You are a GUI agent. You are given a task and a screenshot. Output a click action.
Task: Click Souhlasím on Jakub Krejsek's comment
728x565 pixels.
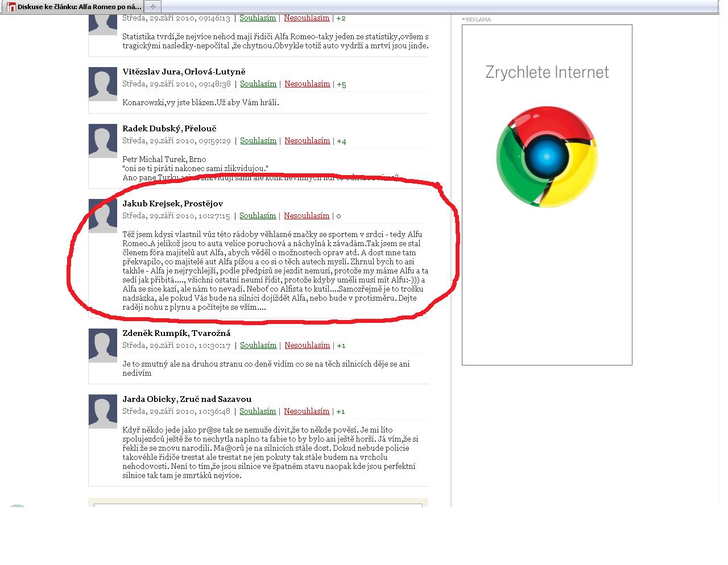coord(257,215)
